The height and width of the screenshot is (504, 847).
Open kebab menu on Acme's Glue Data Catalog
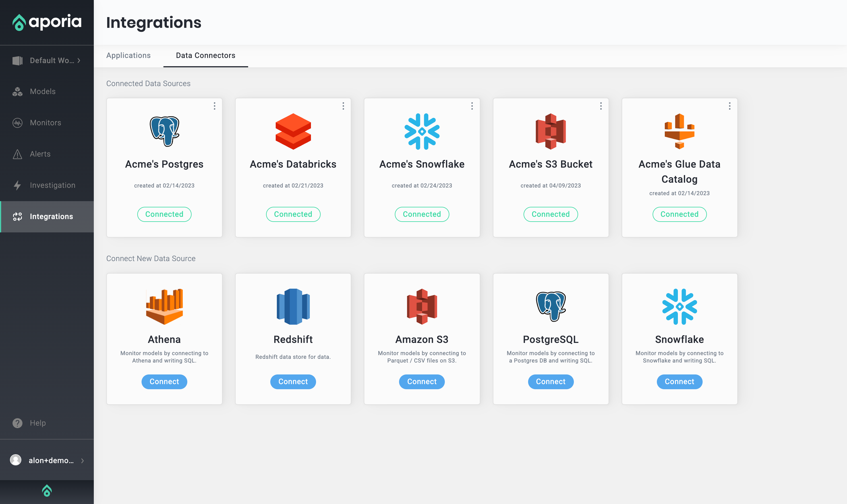coord(729,106)
